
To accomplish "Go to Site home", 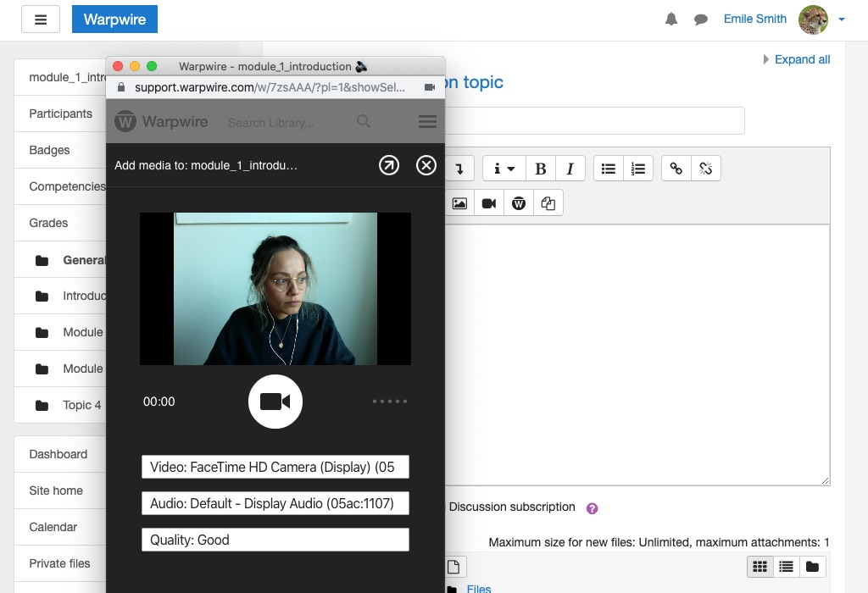I will pos(60,490).
